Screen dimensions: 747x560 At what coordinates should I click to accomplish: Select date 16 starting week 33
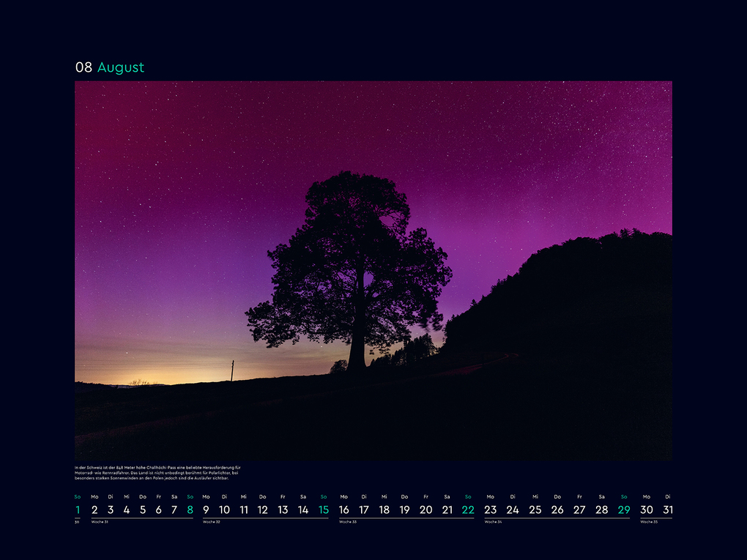point(343,509)
